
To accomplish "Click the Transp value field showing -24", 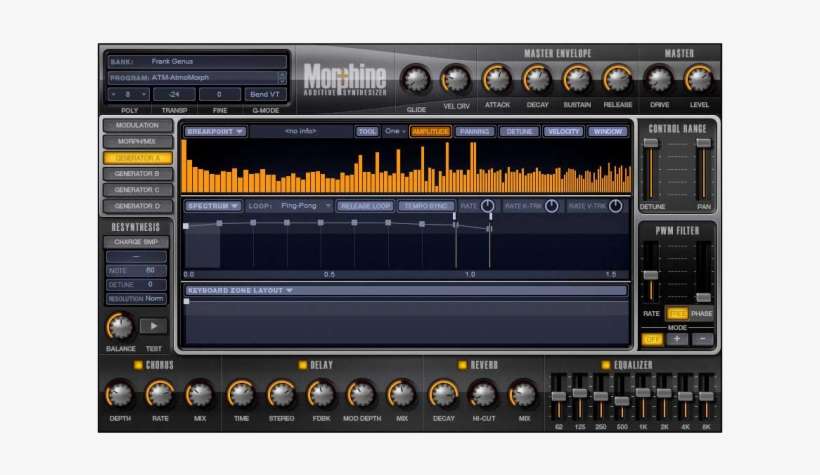I will 175,95.
